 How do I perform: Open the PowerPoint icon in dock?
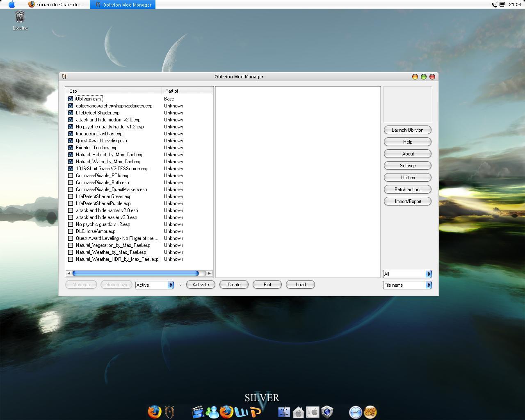point(255,412)
